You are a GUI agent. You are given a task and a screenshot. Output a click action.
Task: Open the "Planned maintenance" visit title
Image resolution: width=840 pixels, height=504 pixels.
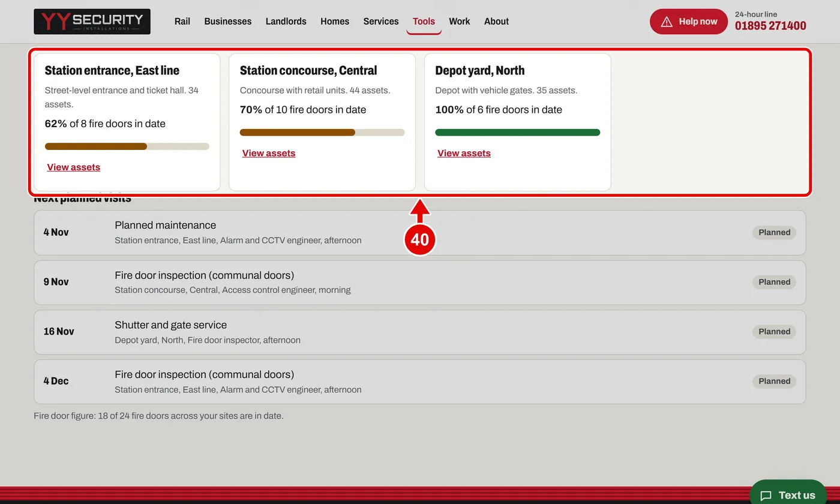click(x=165, y=225)
